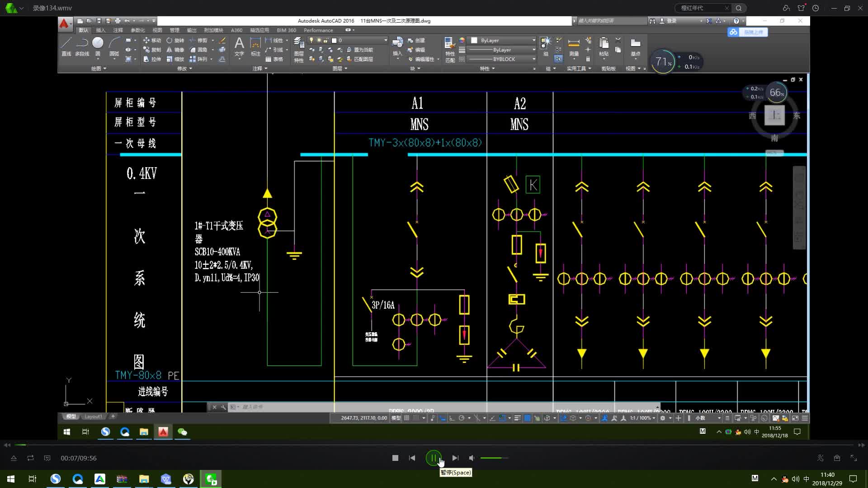Expand the 绘图 (Draw) panel
868x488 pixels.
99,69
